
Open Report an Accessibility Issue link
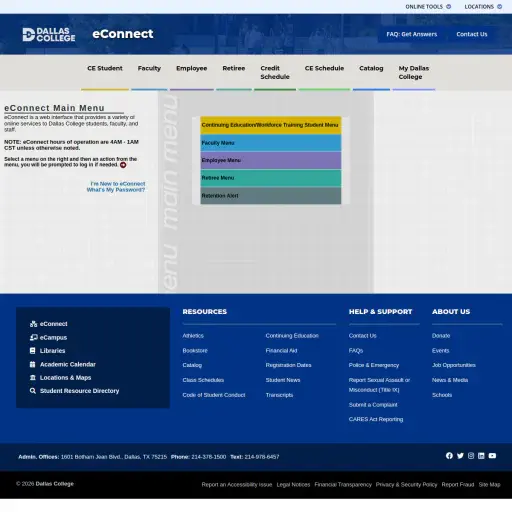click(x=237, y=485)
